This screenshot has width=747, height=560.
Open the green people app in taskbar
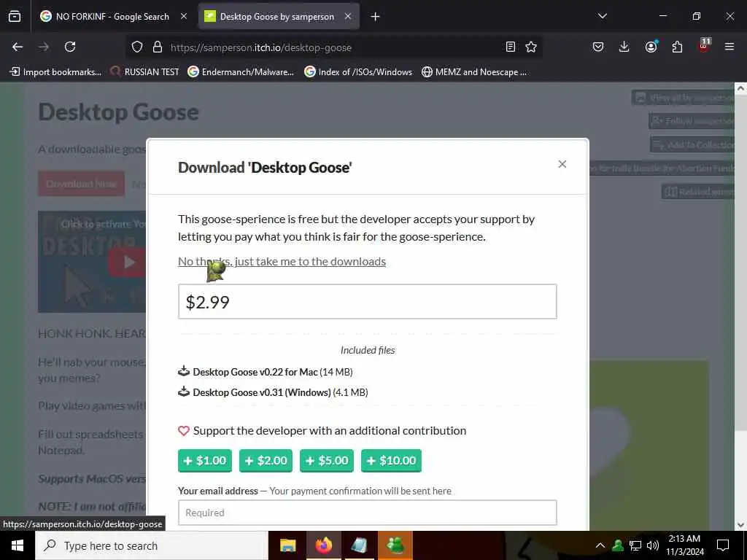(x=395, y=545)
